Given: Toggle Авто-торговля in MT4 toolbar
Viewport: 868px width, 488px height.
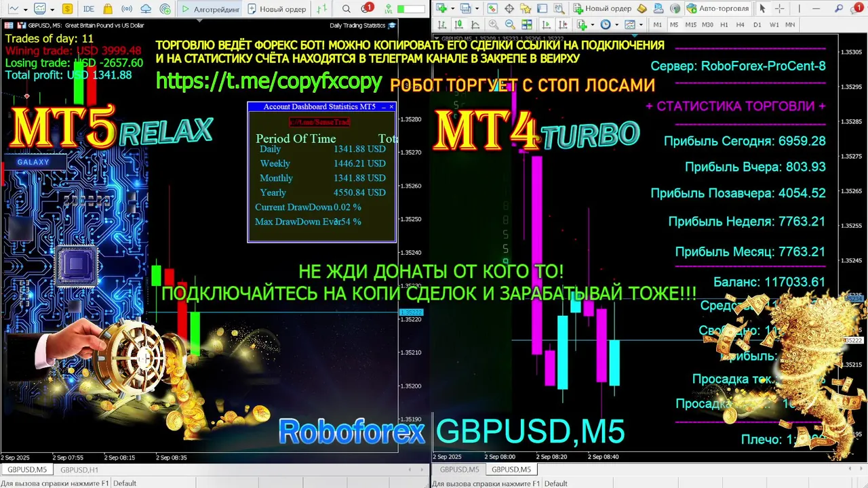Looking at the screenshot, I should pyautogui.click(x=717, y=9).
